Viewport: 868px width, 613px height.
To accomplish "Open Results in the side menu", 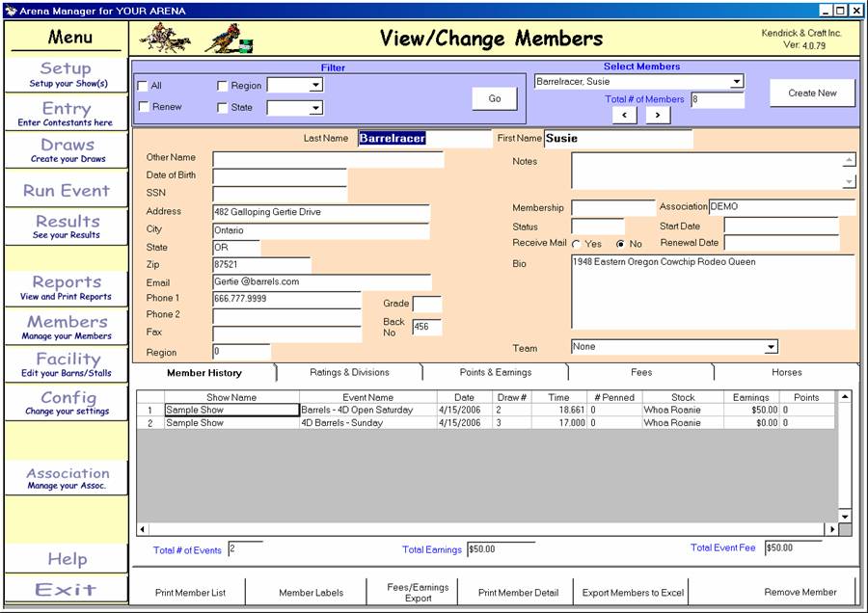I will [x=67, y=227].
